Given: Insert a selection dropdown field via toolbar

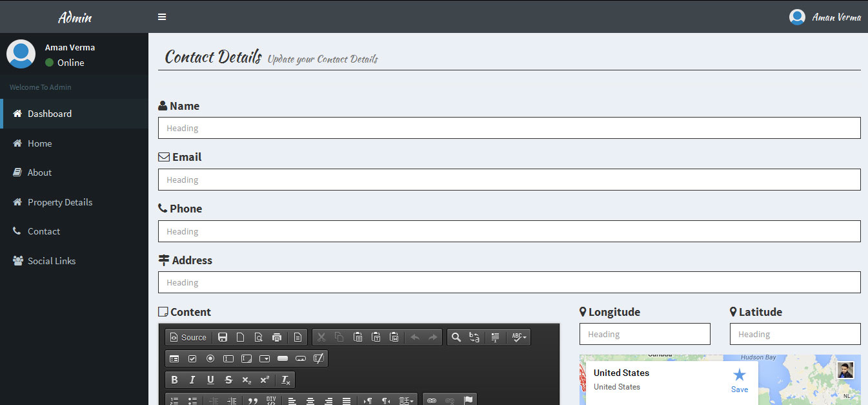Looking at the screenshot, I should pos(265,358).
